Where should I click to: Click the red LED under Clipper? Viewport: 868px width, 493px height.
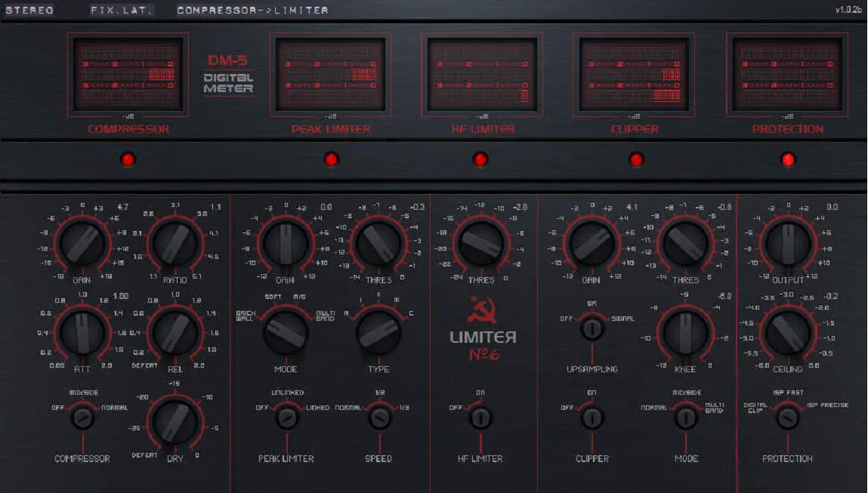point(637,159)
